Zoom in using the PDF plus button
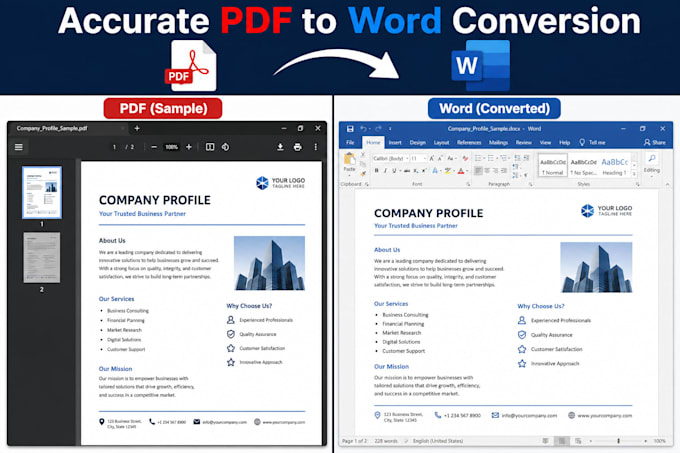680x453 pixels. 189,147
